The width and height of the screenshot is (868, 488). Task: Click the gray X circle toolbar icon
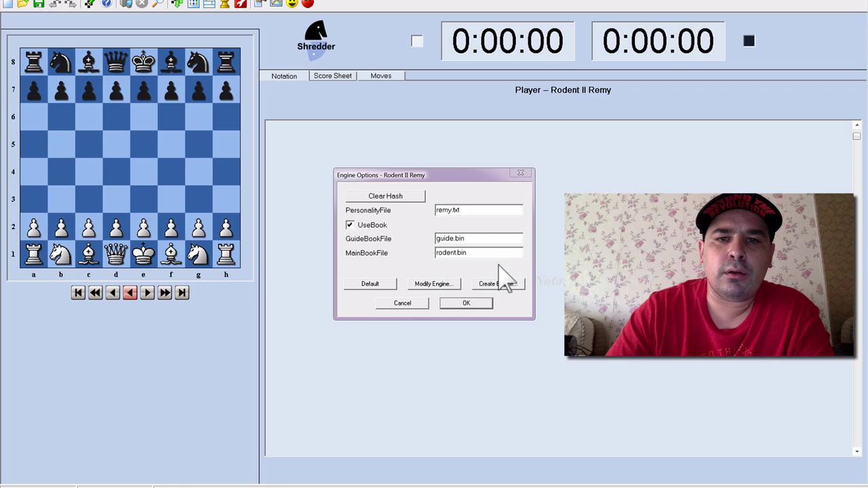[x=141, y=3]
